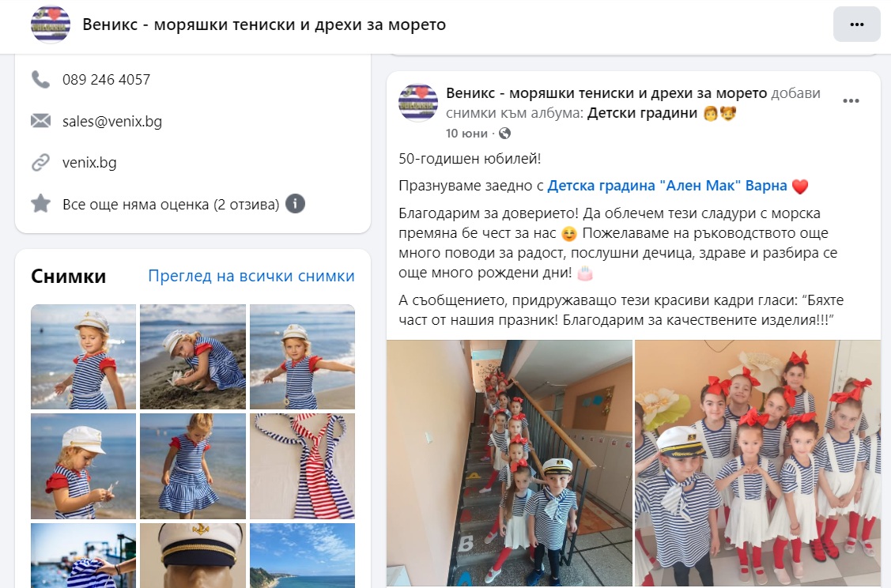Open Преглед на всички снимки link
Viewport: 891px width, 588px height.
click(251, 276)
